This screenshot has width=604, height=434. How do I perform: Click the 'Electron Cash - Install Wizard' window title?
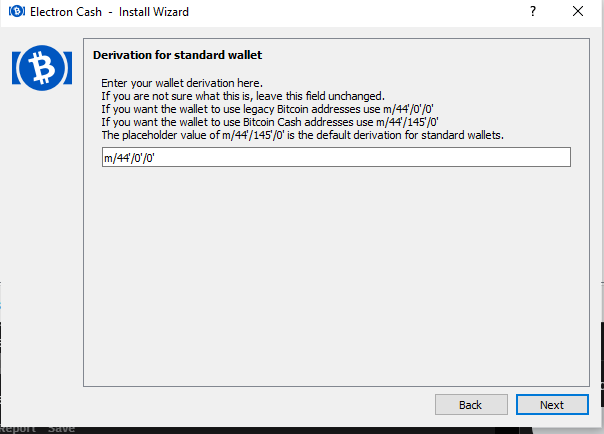(109, 12)
